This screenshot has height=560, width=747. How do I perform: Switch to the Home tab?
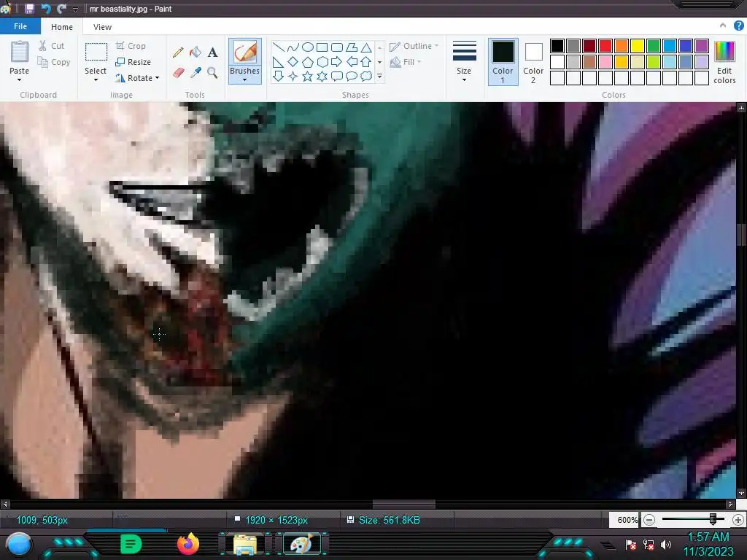pos(62,27)
